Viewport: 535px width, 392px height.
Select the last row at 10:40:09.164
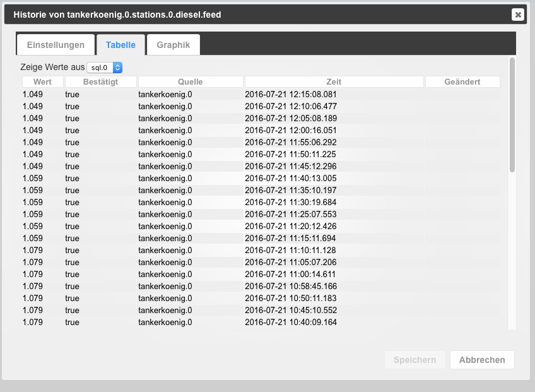pyautogui.click(x=291, y=322)
